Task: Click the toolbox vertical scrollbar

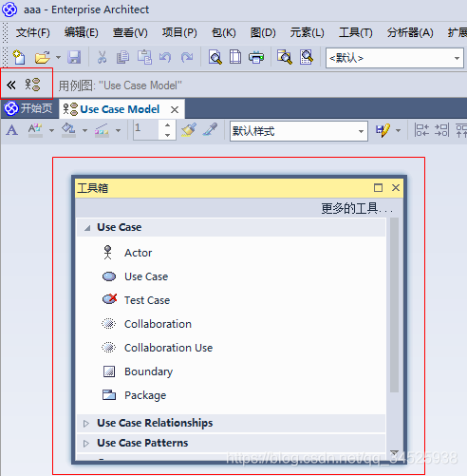Action: click(x=394, y=305)
